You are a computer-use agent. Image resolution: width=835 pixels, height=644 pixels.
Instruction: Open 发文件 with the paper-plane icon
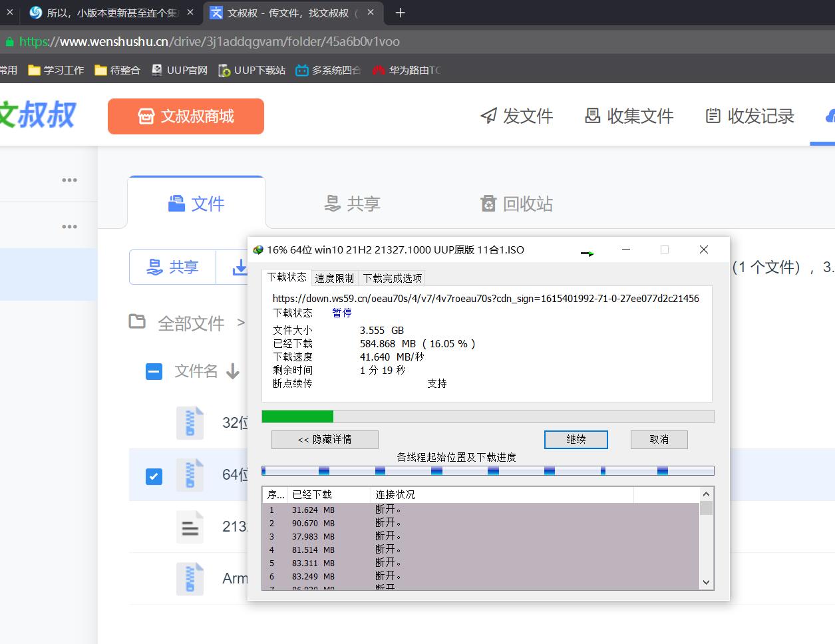(517, 116)
